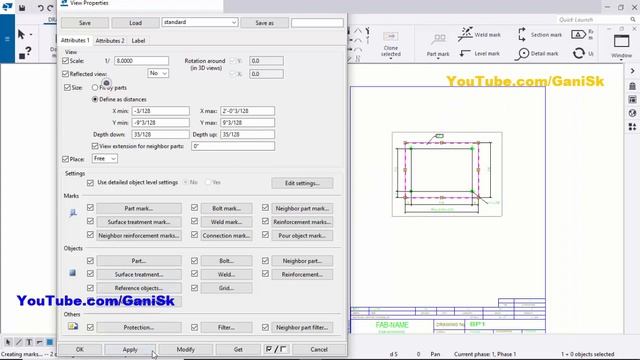Click the Cancel button
The height and width of the screenshot is (360, 640).
pos(319,349)
